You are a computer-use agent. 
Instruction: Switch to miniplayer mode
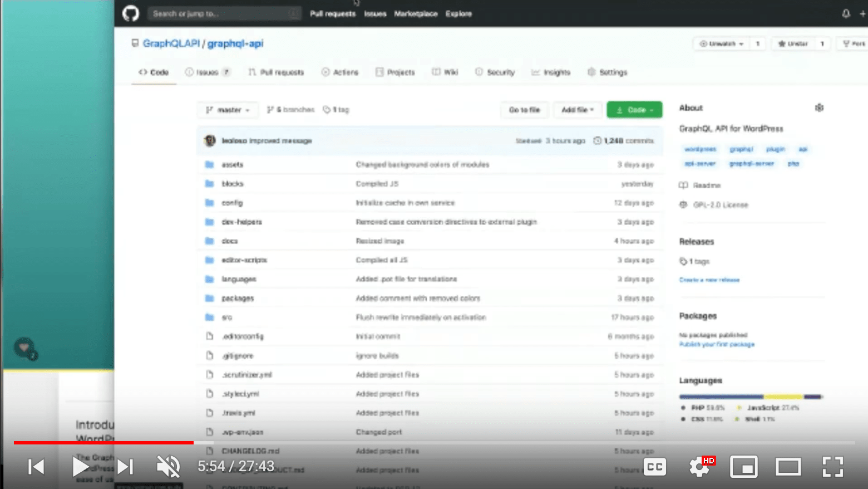tap(744, 467)
